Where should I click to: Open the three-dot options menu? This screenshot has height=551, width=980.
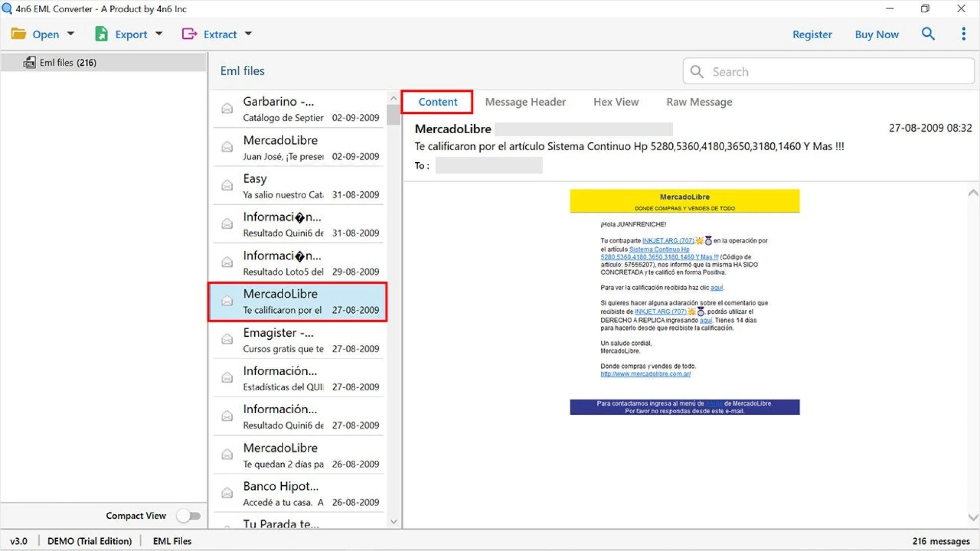click(x=963, y=34)
